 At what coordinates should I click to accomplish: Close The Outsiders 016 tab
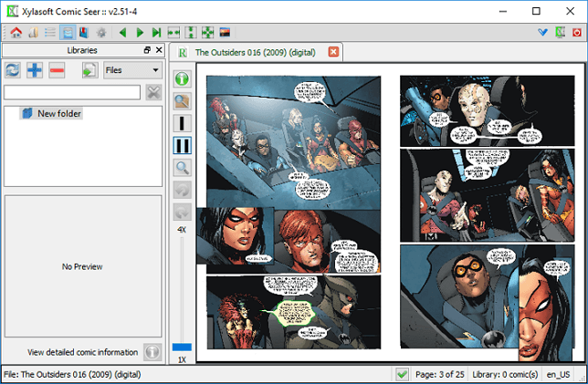(333, 52)
